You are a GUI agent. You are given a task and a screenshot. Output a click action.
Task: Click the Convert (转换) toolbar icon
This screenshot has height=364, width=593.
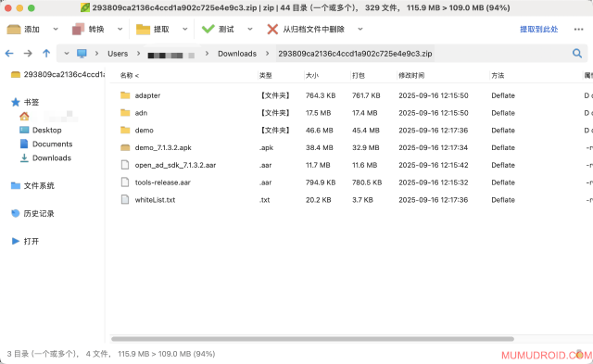pyautogui.click(x=78, y=29)
